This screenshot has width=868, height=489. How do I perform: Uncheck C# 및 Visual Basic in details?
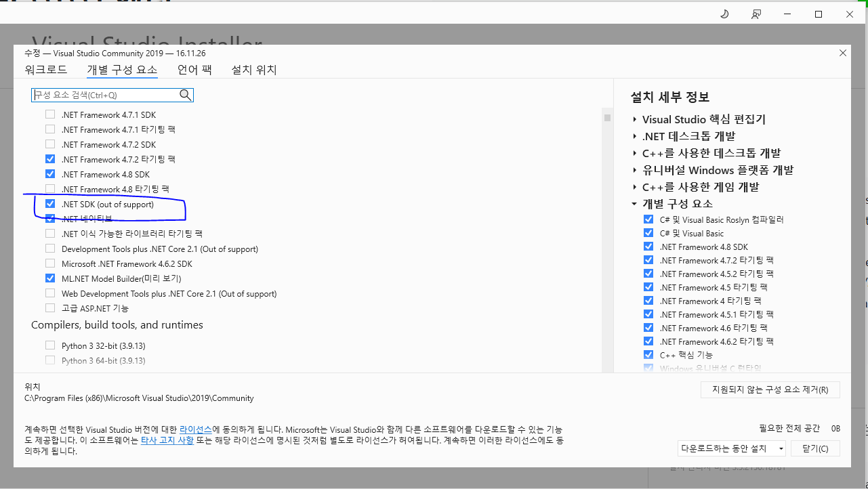click(x=648, y=233)
